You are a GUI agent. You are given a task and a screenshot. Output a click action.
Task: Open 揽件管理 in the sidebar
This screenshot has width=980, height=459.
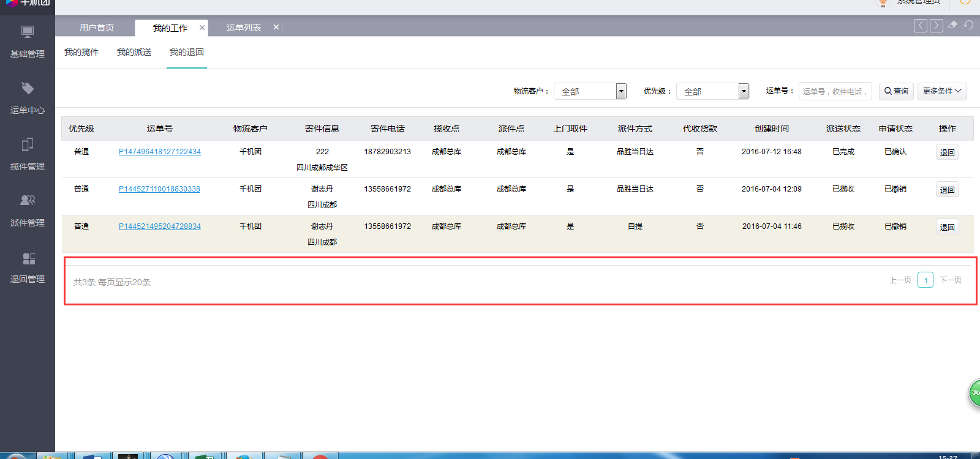pos(28,154)
